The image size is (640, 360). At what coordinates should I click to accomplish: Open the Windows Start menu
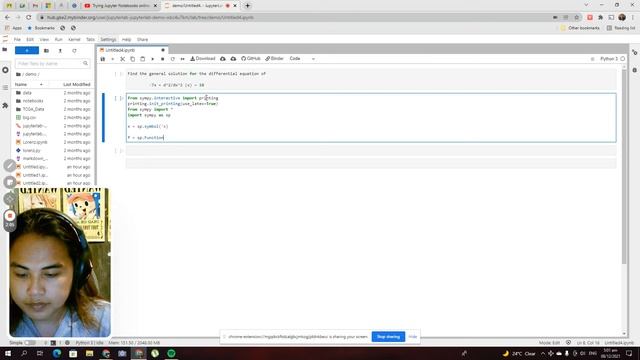click(8, 353)
